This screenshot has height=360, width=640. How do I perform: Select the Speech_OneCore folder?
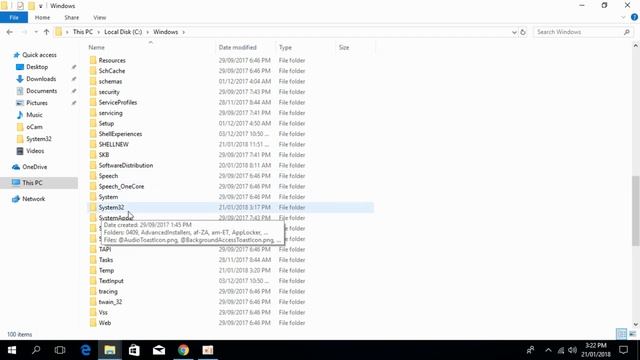pos(121,186)
